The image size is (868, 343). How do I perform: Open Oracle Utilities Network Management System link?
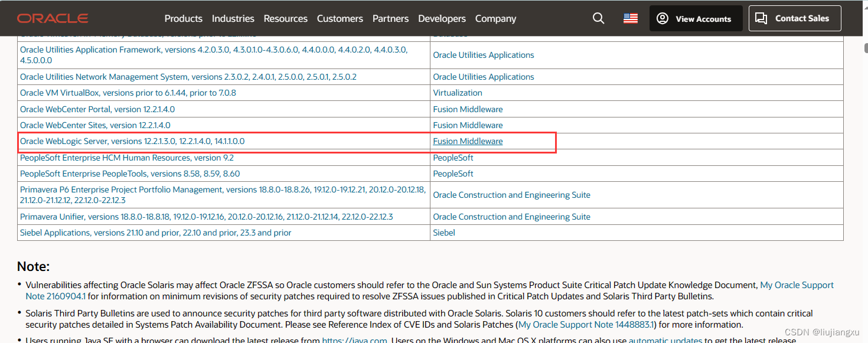point(188,77)
